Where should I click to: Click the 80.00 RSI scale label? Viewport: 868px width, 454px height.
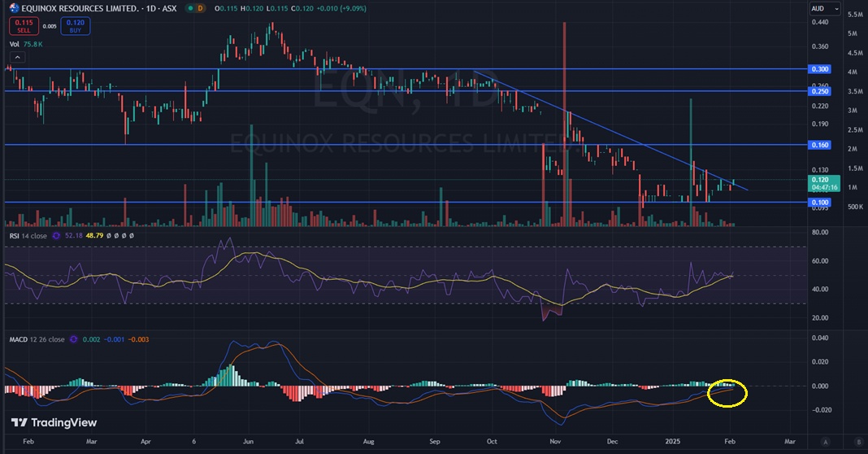click(x=819, y=232)
